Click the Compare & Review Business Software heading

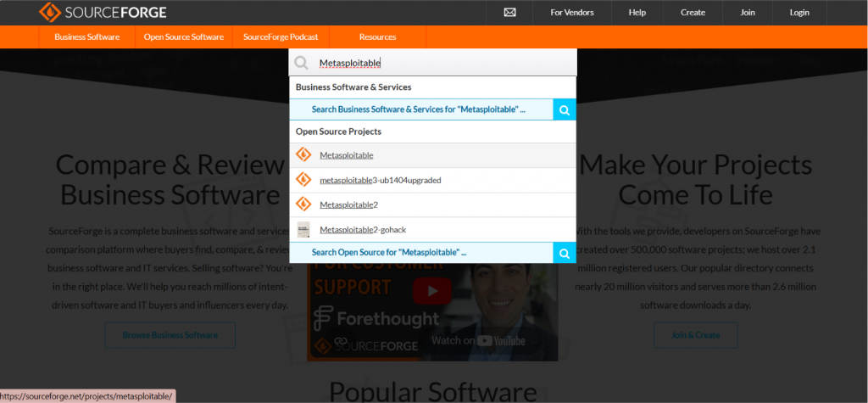coord(170,180)
